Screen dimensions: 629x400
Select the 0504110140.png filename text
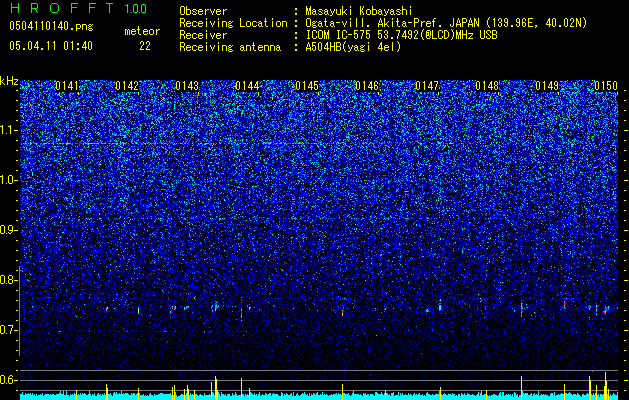pyautogui.click(x=51, y=26)
